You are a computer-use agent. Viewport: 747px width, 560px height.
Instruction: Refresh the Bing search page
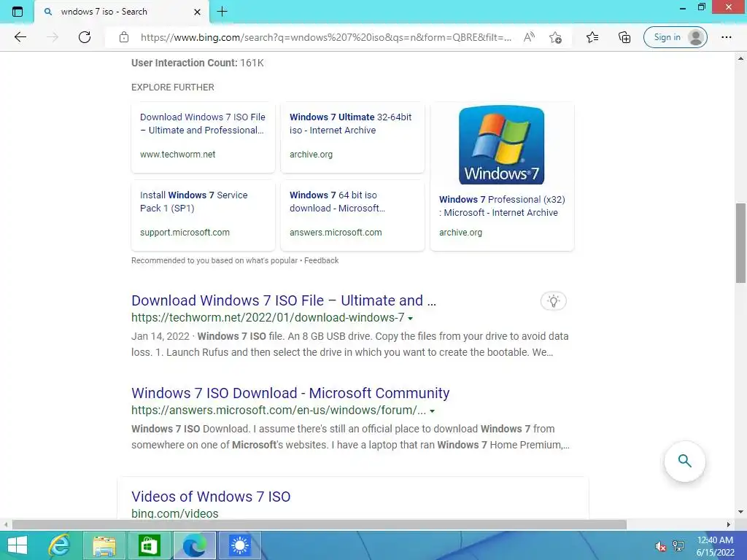pyautogui.click(x=85, y=37)
